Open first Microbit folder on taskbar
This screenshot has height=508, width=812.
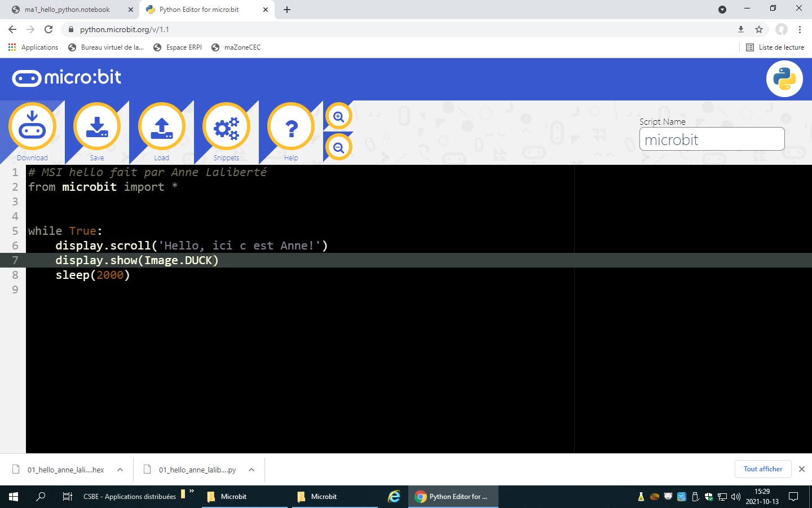point(245,497)
